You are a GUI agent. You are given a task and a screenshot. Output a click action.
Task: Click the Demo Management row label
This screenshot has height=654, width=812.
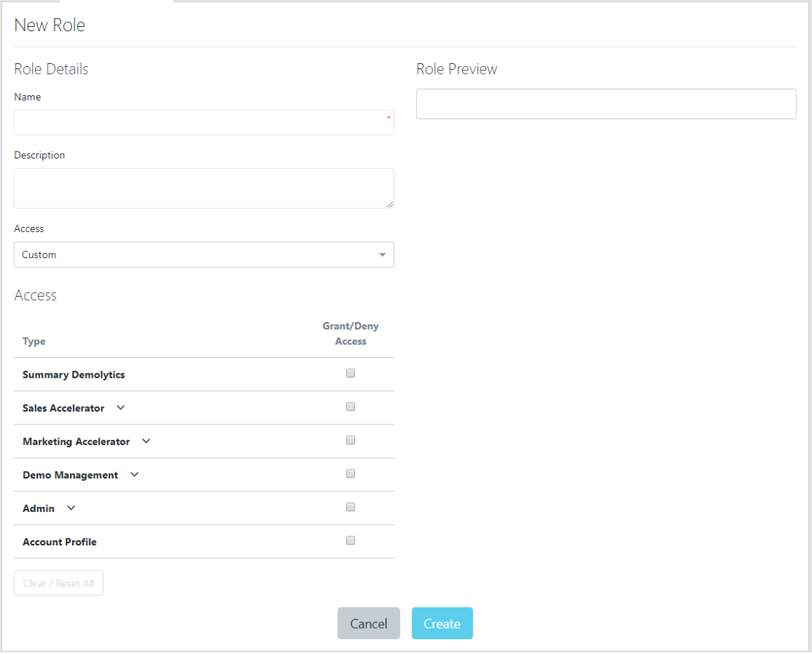click(x=71, y=475)
